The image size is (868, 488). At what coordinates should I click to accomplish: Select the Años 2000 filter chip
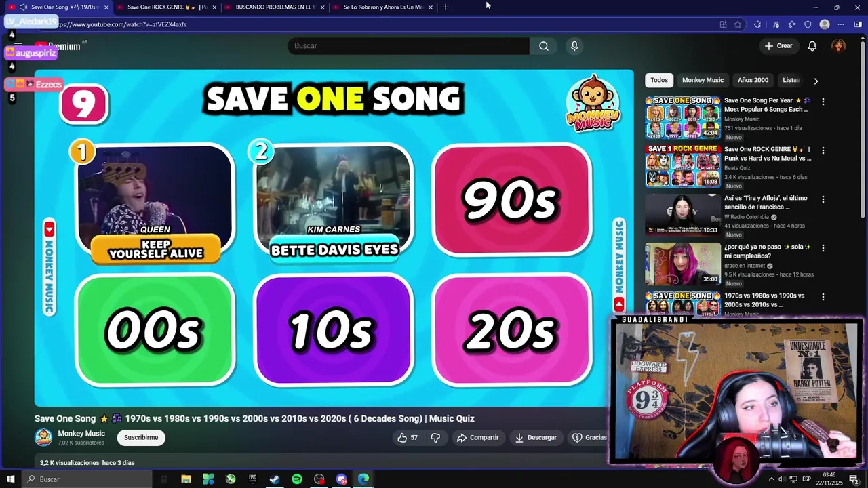point(753,80)
